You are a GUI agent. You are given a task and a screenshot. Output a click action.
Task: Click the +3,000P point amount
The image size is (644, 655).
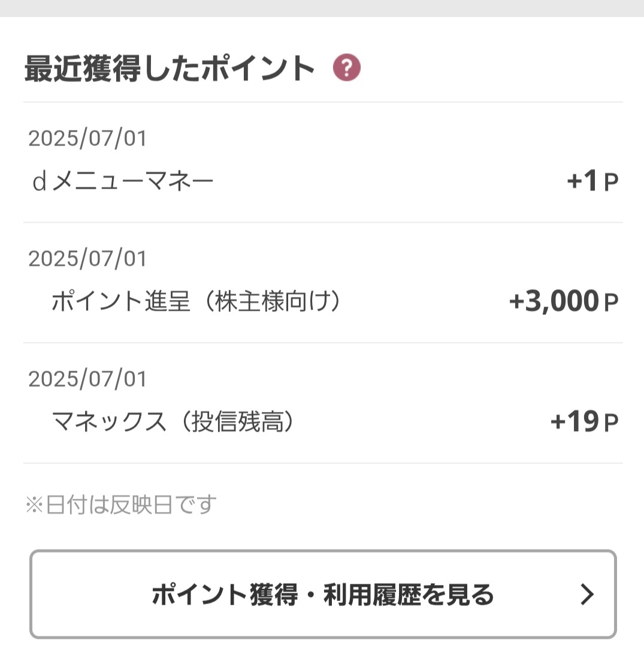click(563, 301)
